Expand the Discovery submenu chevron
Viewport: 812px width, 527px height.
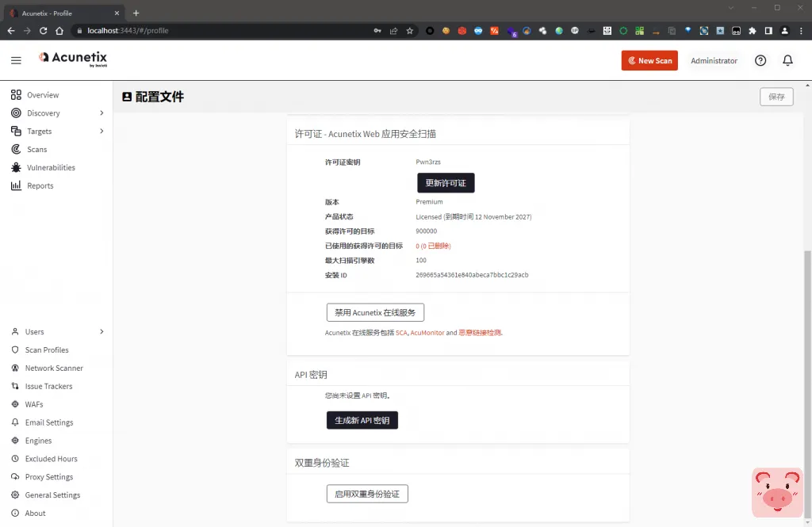tap(101, 113)
